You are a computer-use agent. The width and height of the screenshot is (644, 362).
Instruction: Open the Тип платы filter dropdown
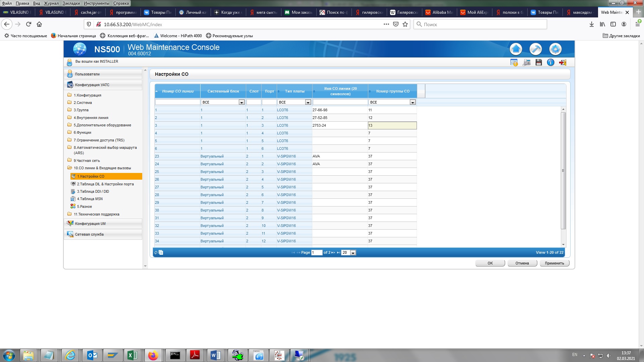click(x=308, y=102)
